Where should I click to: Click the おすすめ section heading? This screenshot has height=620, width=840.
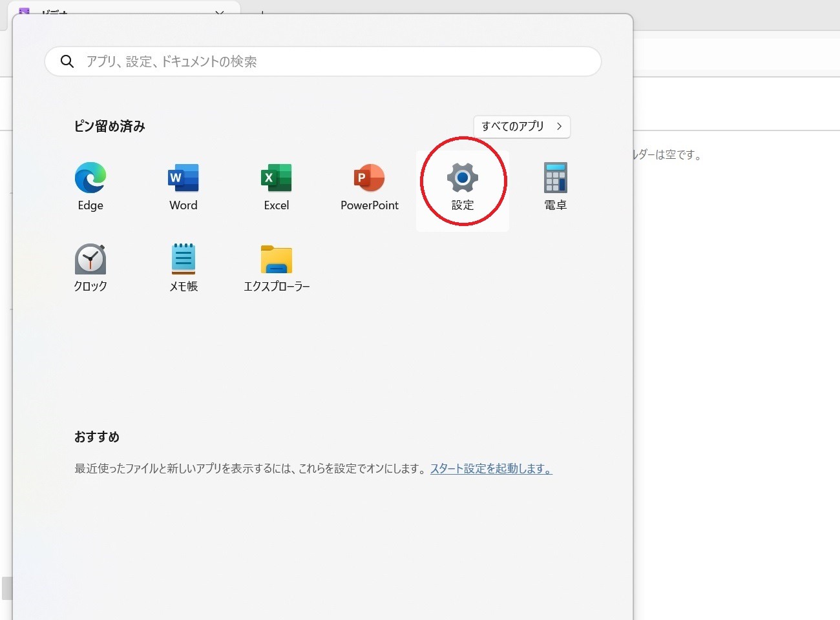tap(97, 437)
